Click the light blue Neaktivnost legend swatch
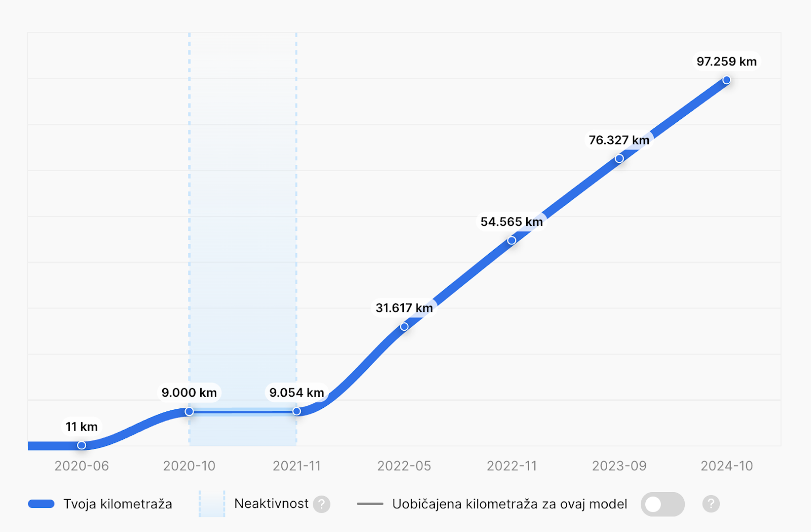 coord(212,504)
